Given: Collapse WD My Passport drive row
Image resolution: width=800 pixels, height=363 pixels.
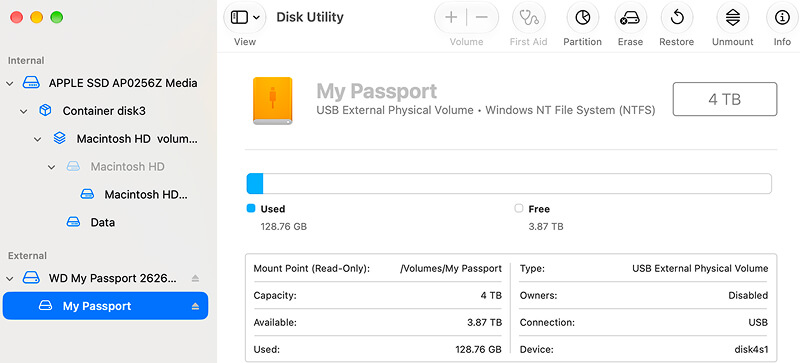Looking at the screenshot, I should [x=10, y=279].
